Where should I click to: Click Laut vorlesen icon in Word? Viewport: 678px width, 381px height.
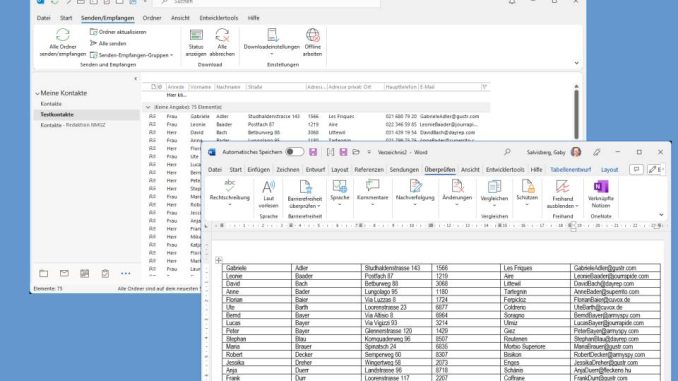268,187
